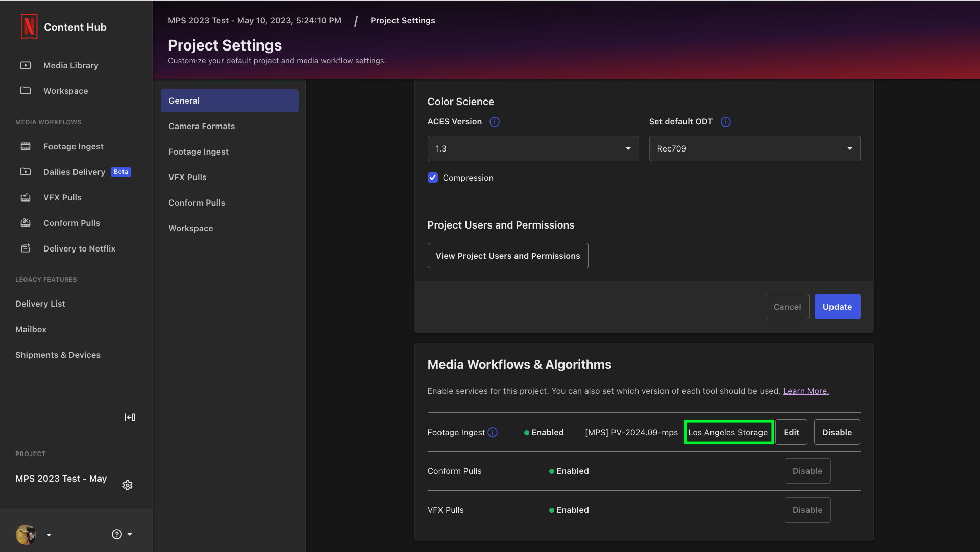Click Enabled status in Footage Ingest row

(x=544, y=432)
